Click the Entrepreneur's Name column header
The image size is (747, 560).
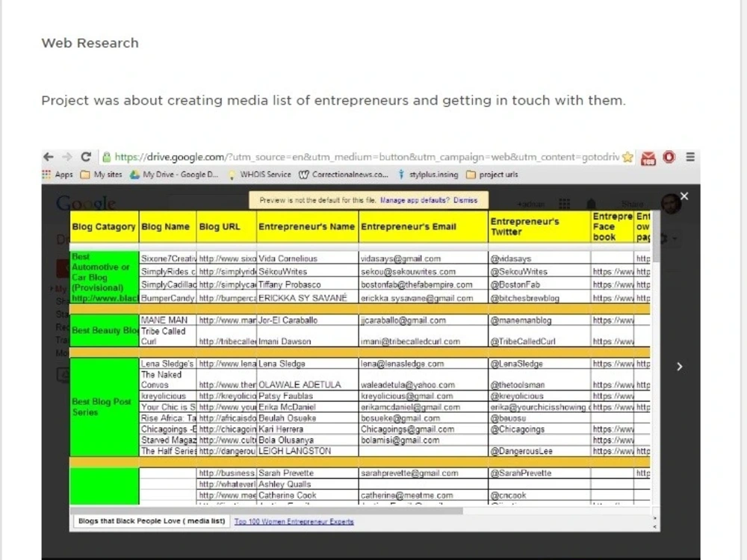[308, 227]
